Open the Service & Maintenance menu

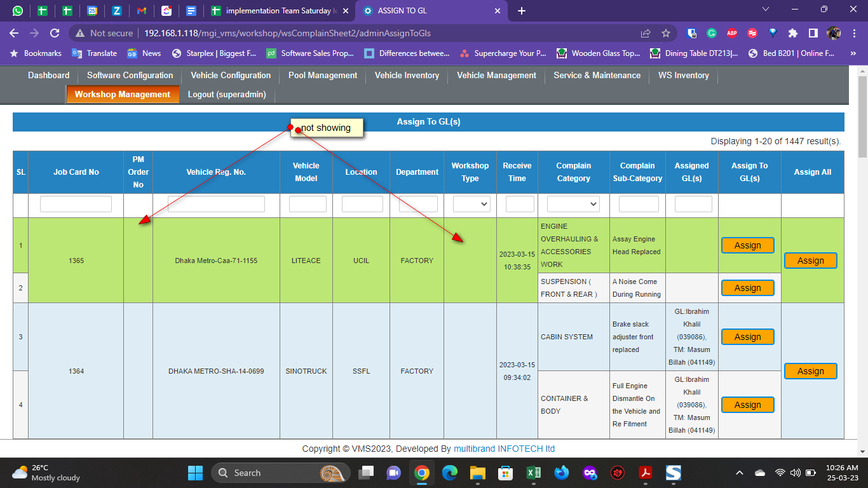tap(597, 75)
